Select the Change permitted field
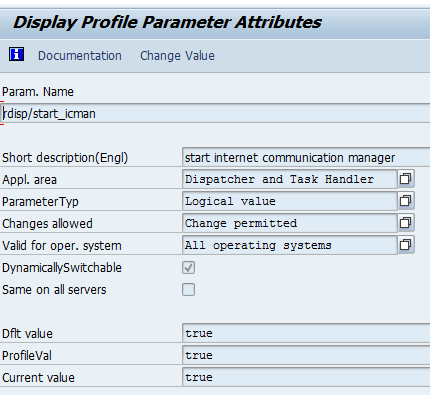This screenshot has height=395, width=433. (x=290, y=223)
